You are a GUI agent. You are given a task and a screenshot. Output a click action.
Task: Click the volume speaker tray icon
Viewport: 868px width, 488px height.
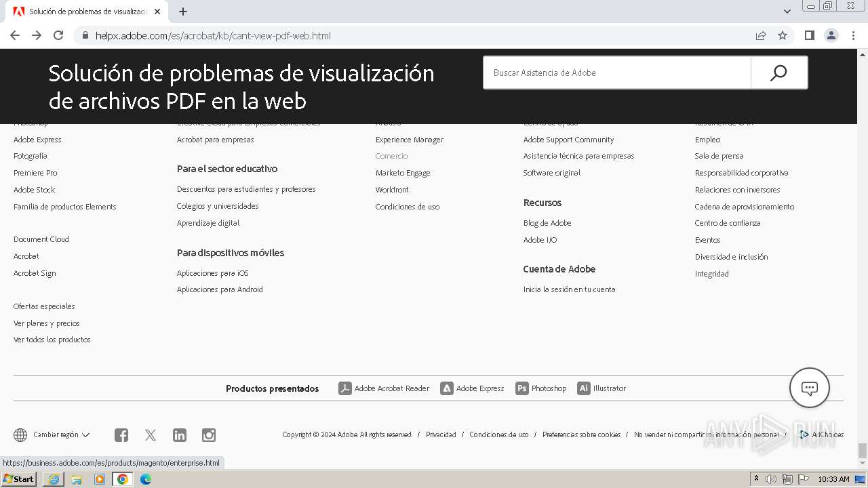[771, 479]
